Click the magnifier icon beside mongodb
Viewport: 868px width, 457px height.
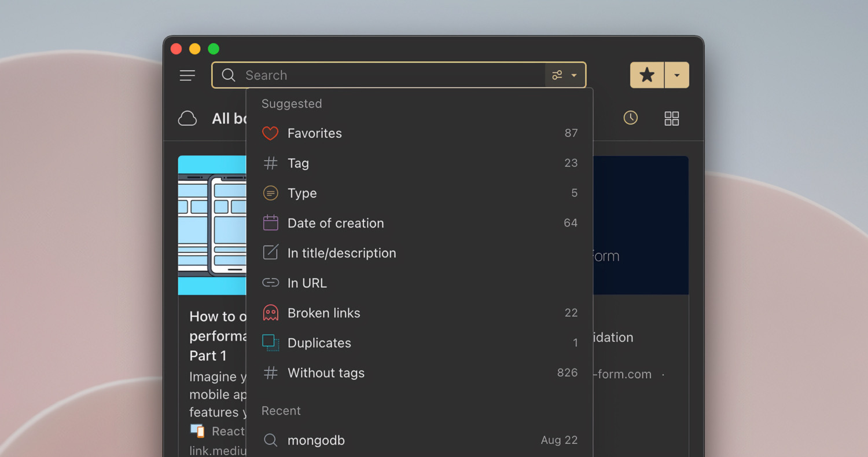pyautogui.click(x=270, y=440)
